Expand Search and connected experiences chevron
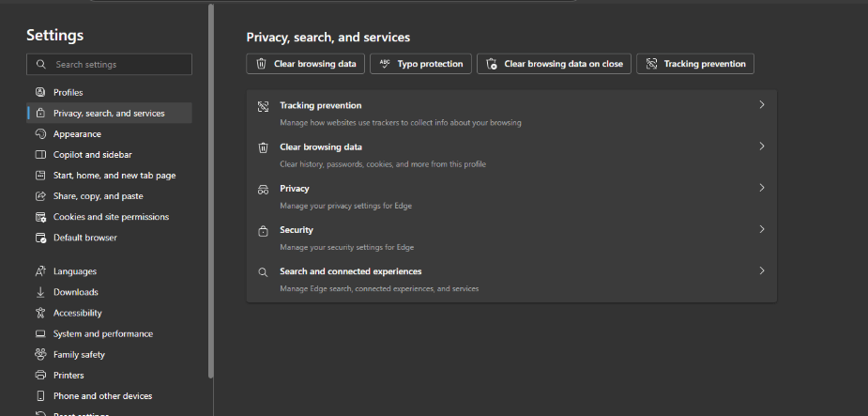Screen dimensions: 868x416 coord(762,270)
